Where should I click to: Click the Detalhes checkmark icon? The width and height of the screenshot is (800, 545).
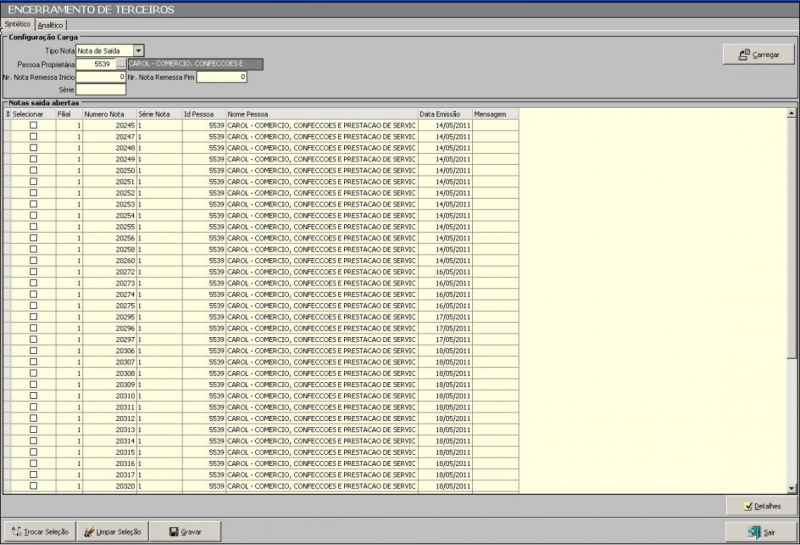point(749,507)
